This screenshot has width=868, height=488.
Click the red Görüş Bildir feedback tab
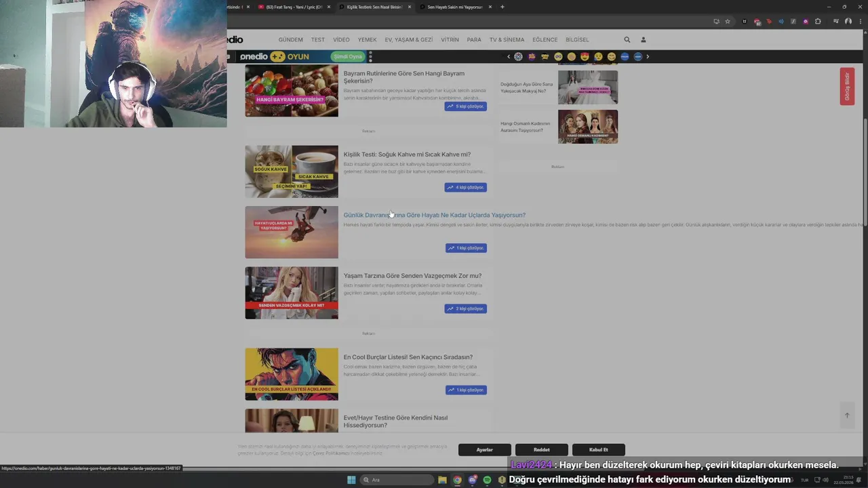coord(847,86)
